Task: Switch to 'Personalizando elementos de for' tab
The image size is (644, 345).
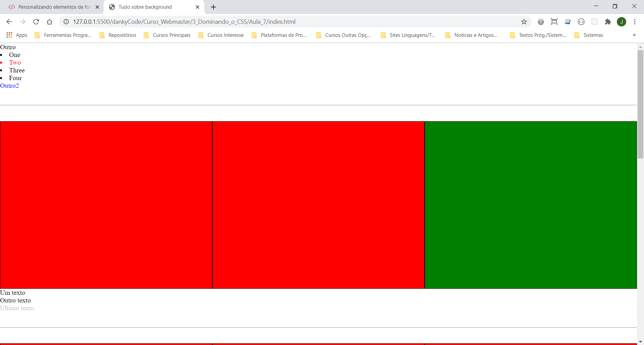Action: click(54, 7)
